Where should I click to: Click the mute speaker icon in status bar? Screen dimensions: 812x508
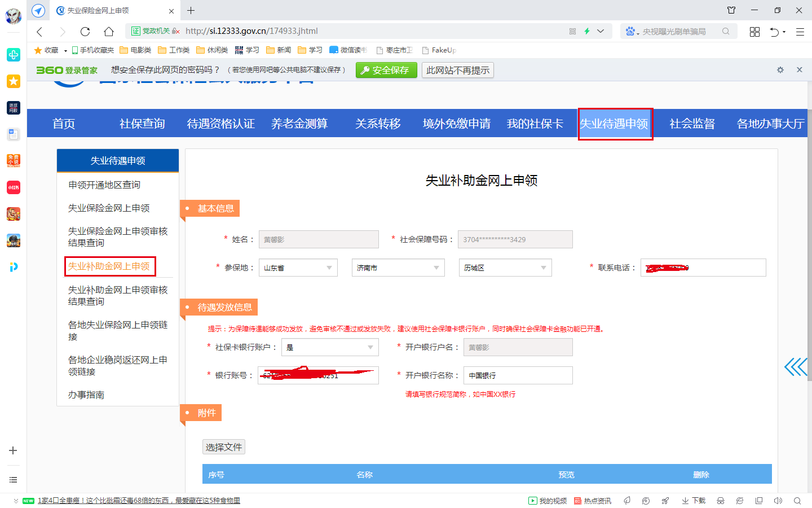[778, 501]
